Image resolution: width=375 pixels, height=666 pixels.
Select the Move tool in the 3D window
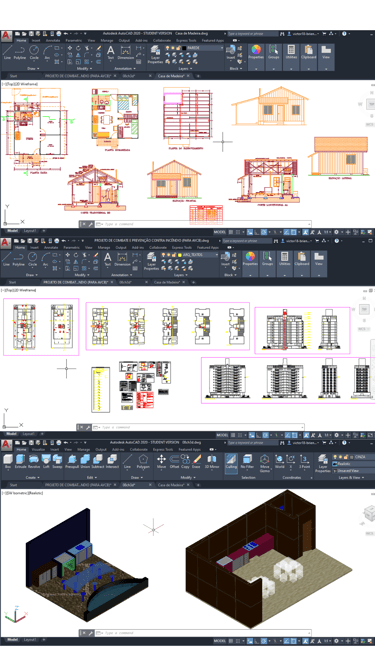161,461
